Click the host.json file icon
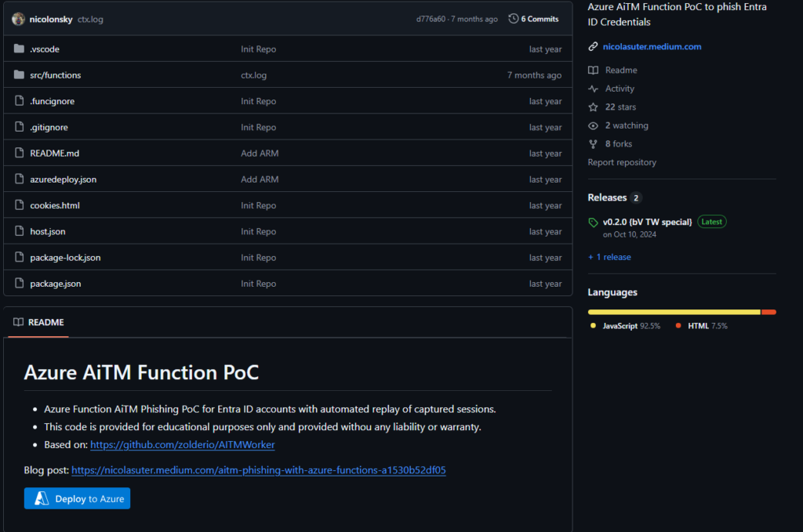This screenshot has width=803, height=532. [x=20, y=231]
